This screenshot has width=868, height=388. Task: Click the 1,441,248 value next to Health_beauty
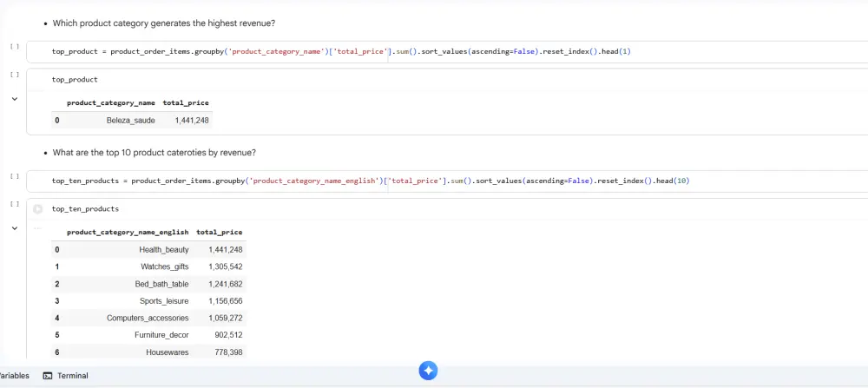pos(226,250)
